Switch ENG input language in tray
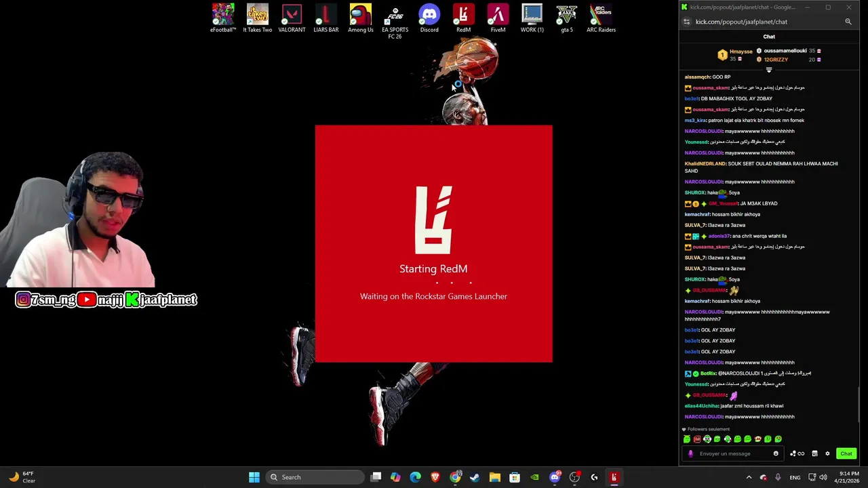The image size is (868, 488). 795,477
